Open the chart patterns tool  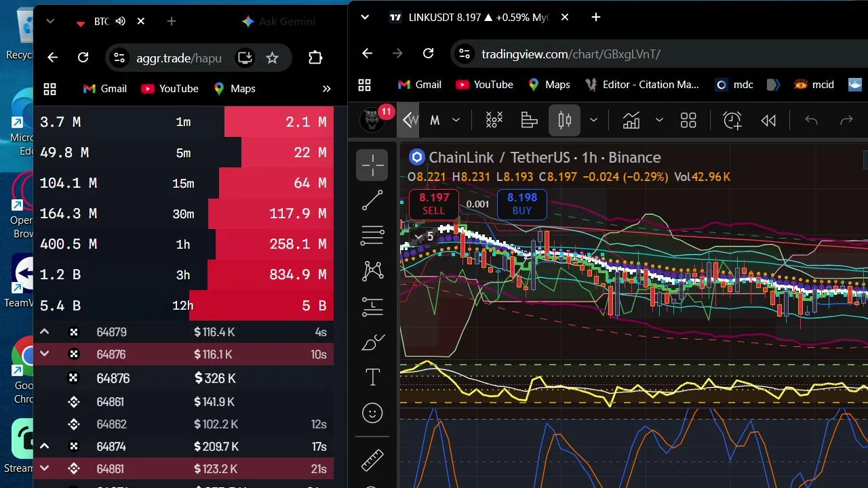click(372, 271)
